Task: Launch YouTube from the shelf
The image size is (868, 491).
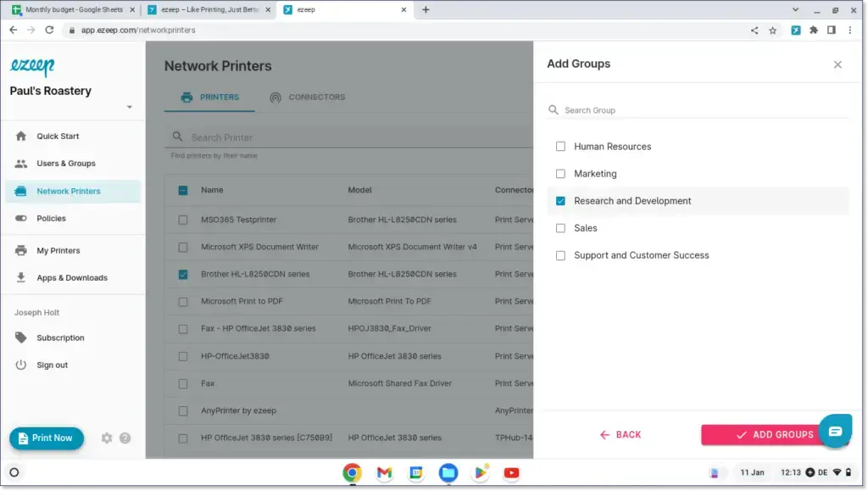Action: click(x=511, y=472)
